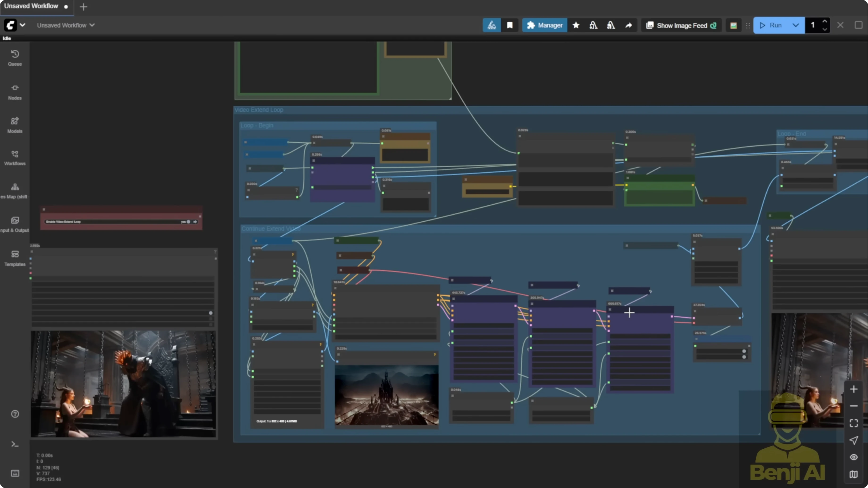Image resolution: width=868 pixels, height=488 pixels.
Task: Bookmark the workflow using the toolbar icon
Action: pos(510,25)
